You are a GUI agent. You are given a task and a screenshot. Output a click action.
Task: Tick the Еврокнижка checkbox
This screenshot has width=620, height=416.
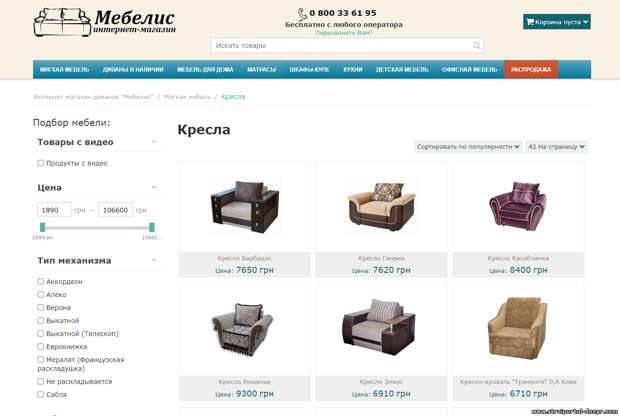point(40,346)
